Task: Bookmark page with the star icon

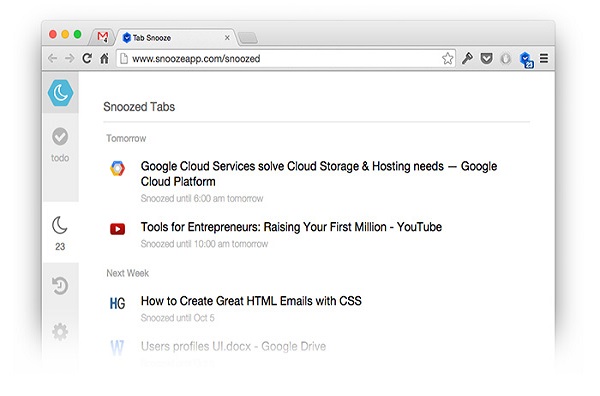Action: 447,59
